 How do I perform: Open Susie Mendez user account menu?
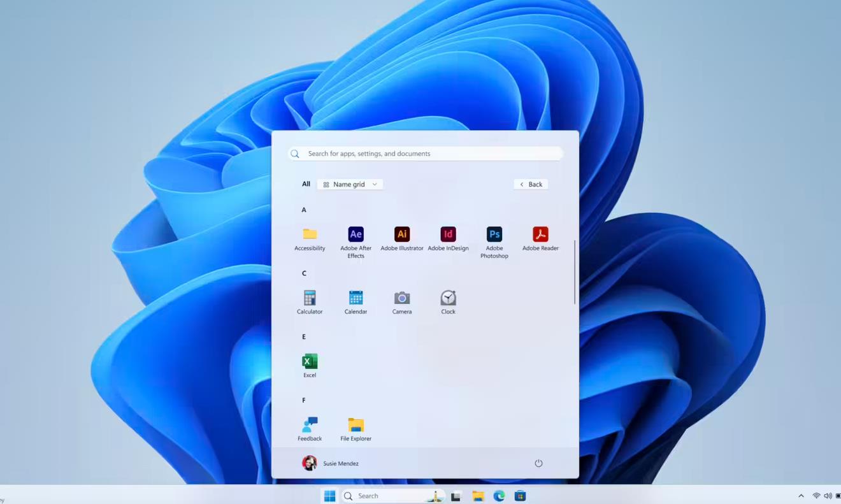331,463
